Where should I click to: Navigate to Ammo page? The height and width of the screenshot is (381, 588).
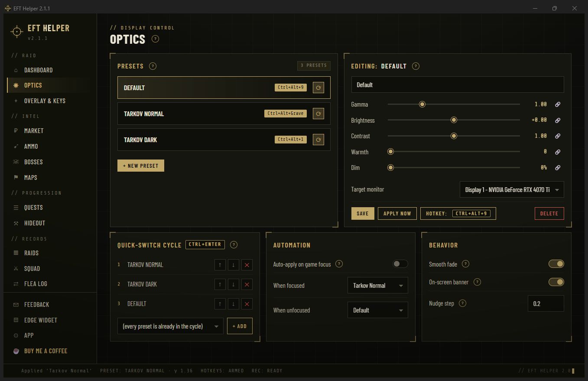50,147
